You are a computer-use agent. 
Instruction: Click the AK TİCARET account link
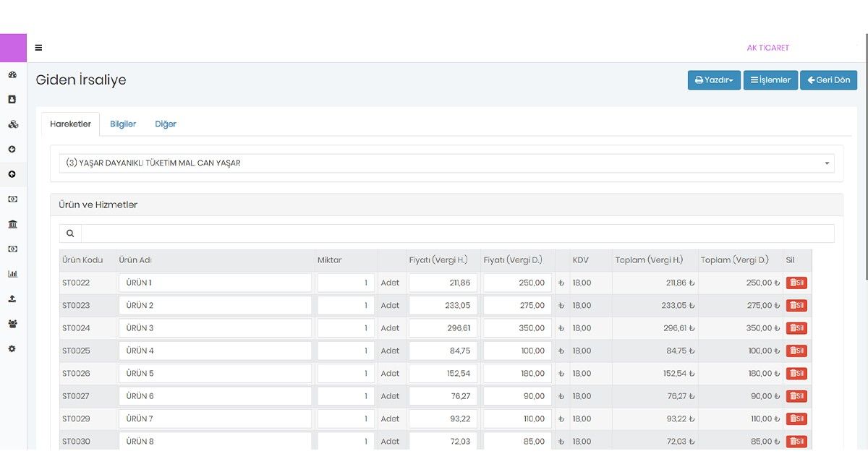(x=767, y=48)
